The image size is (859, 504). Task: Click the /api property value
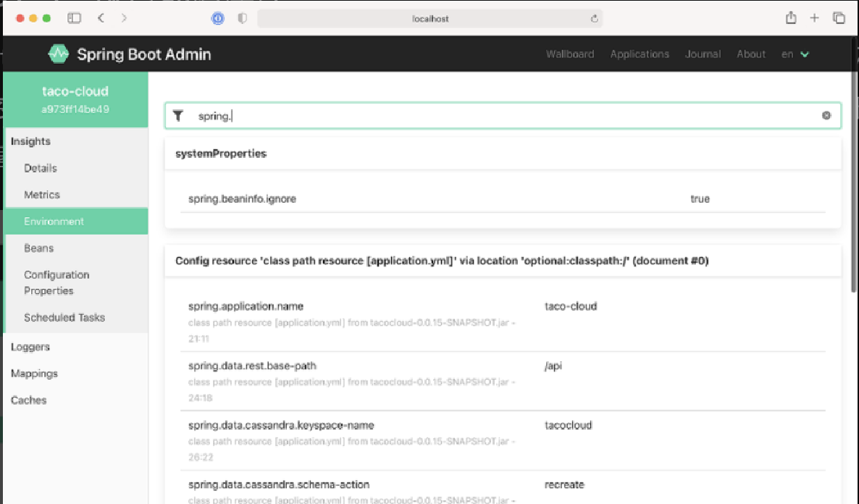coord(553,366)
